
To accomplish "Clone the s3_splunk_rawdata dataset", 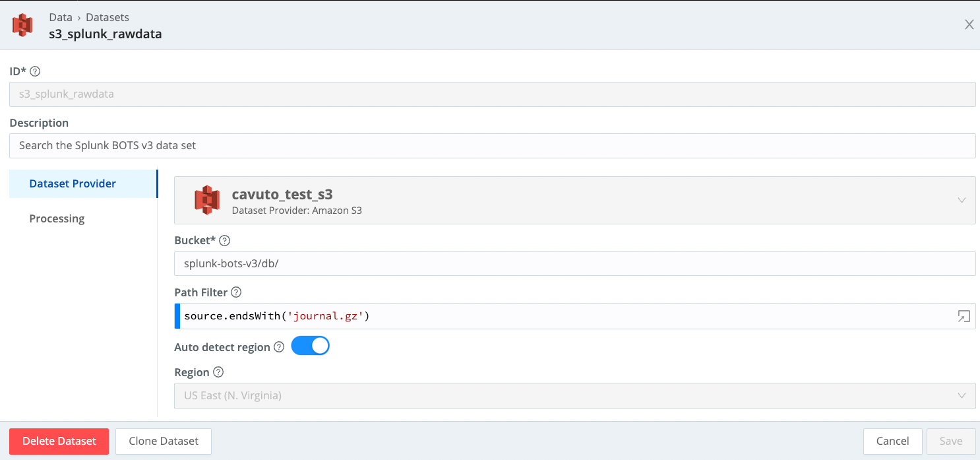I will pyautogui.click(x=163, y=441).
